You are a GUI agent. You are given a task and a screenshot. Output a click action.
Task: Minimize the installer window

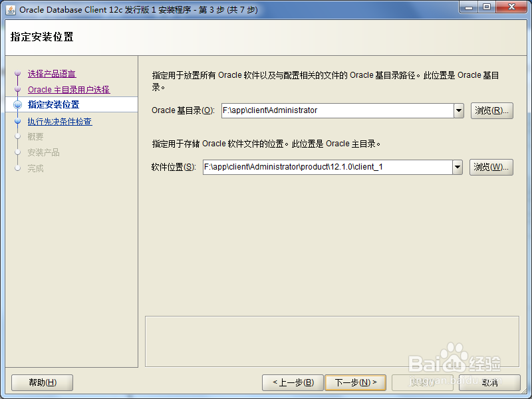[x=469, y=7]
